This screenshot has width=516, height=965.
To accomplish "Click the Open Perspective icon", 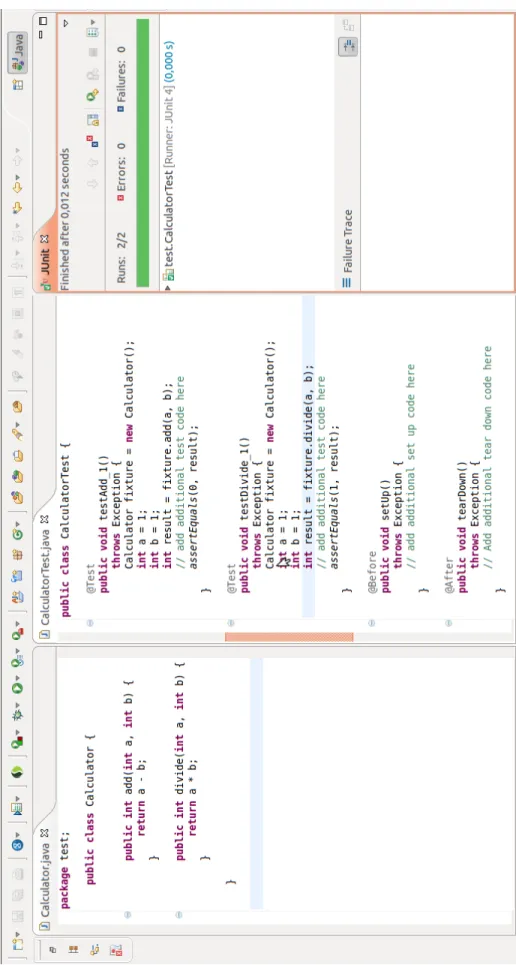I will click(x=18, y=84).
